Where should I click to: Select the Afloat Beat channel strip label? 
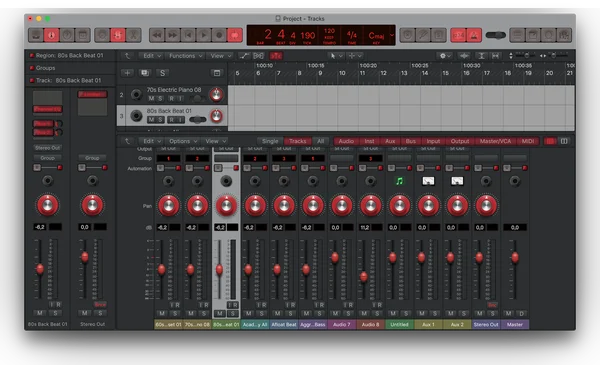click(x=284, y=324)
